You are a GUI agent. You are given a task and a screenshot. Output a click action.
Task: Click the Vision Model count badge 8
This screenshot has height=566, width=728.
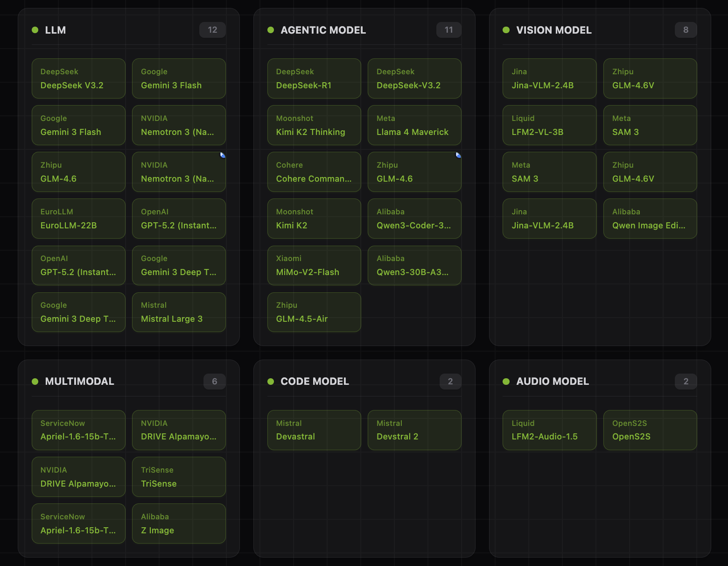point(686,30)
